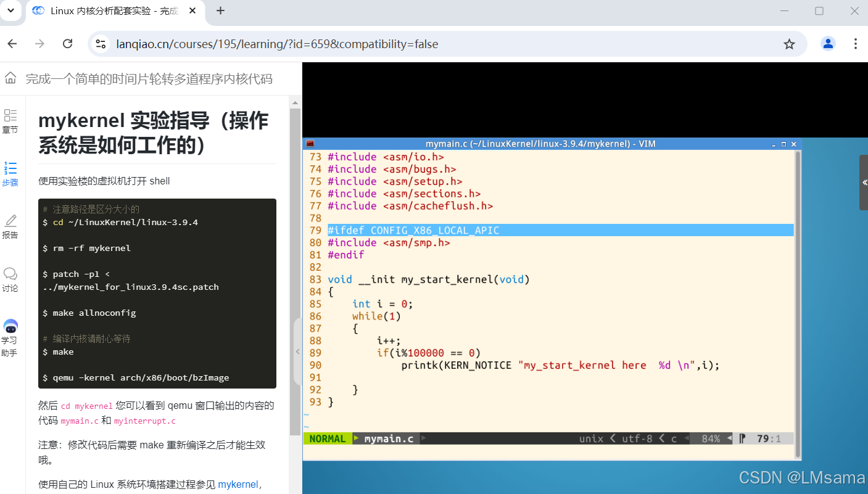Bookmark this page with the star icon
This screenshot has width=868, height=494.
coord(789,44)
